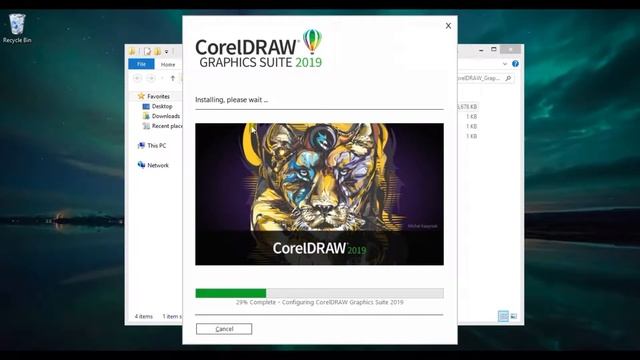Viewport: 640px width, 360px height.
Task: Click the Explorer search box
Action: click(485, 78)
